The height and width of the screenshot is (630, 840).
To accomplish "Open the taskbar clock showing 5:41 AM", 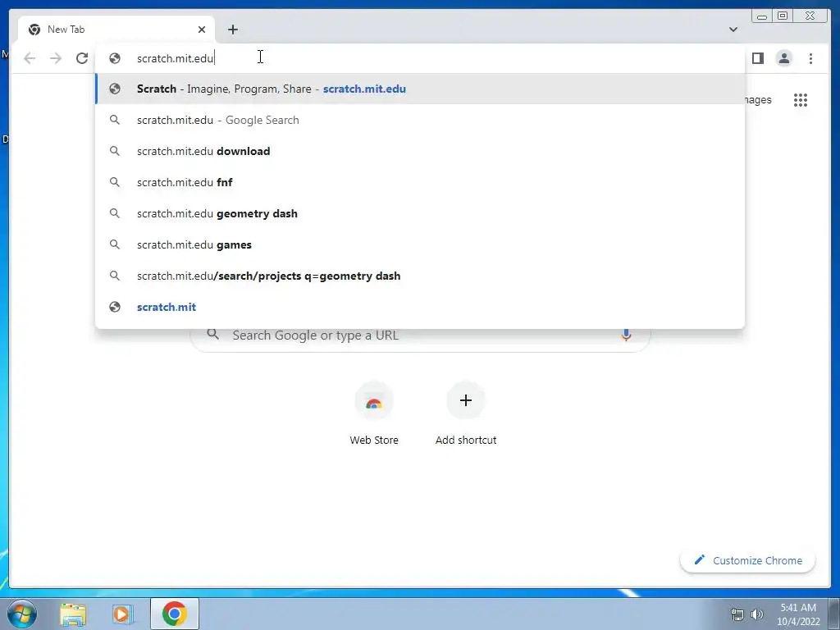I will (798, 614).
